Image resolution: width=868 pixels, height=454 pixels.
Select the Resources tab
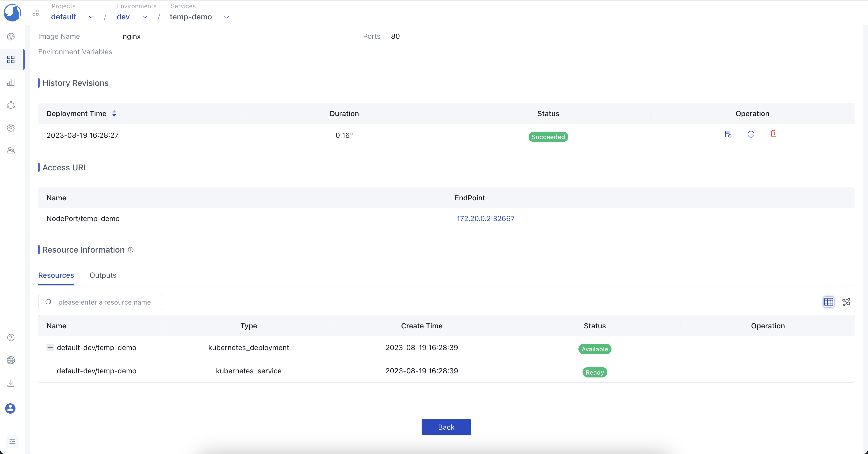(56, 275)
